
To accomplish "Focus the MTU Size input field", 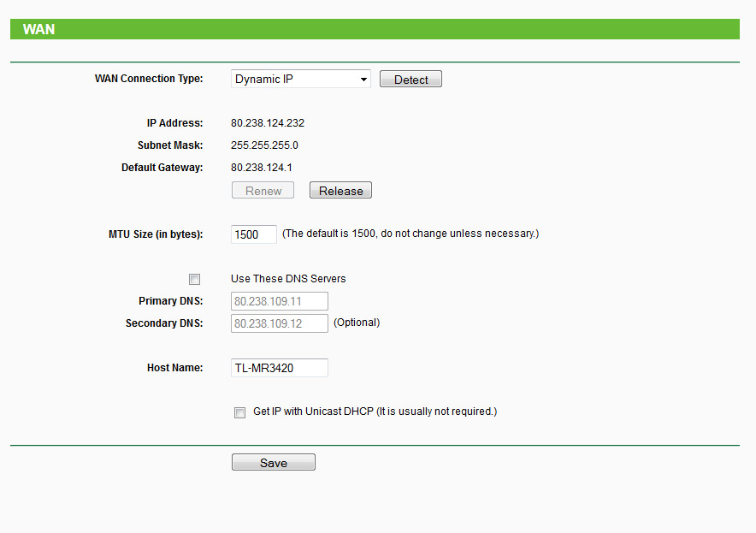I will tap(253, 234).
